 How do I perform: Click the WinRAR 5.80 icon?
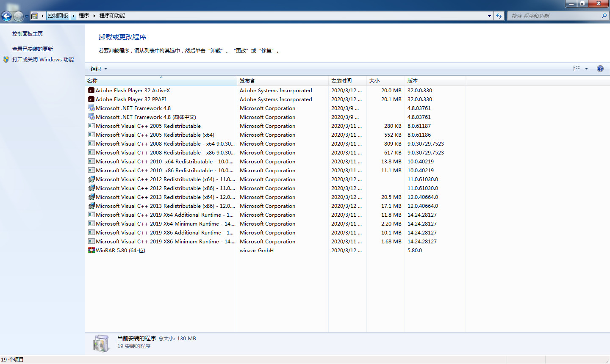point(91,250)
